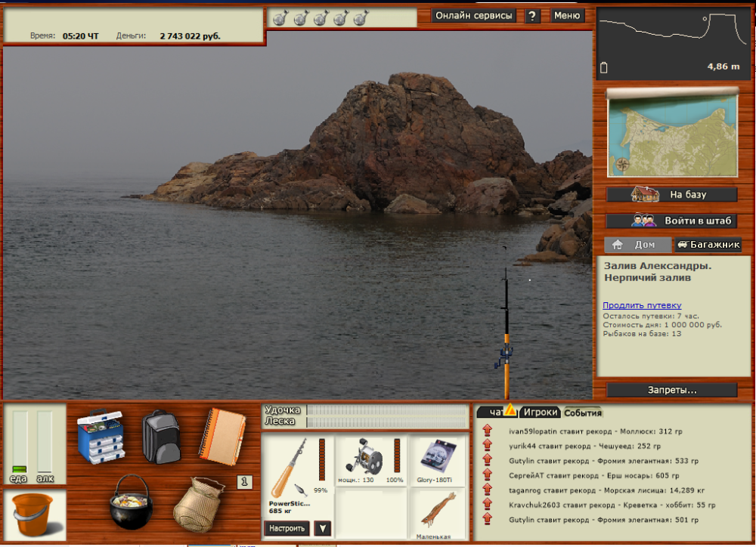Open Онлайн сервисы menu
Image resolution: width=756 pixels, height=547 pixels.
click(x=473, y=15)
